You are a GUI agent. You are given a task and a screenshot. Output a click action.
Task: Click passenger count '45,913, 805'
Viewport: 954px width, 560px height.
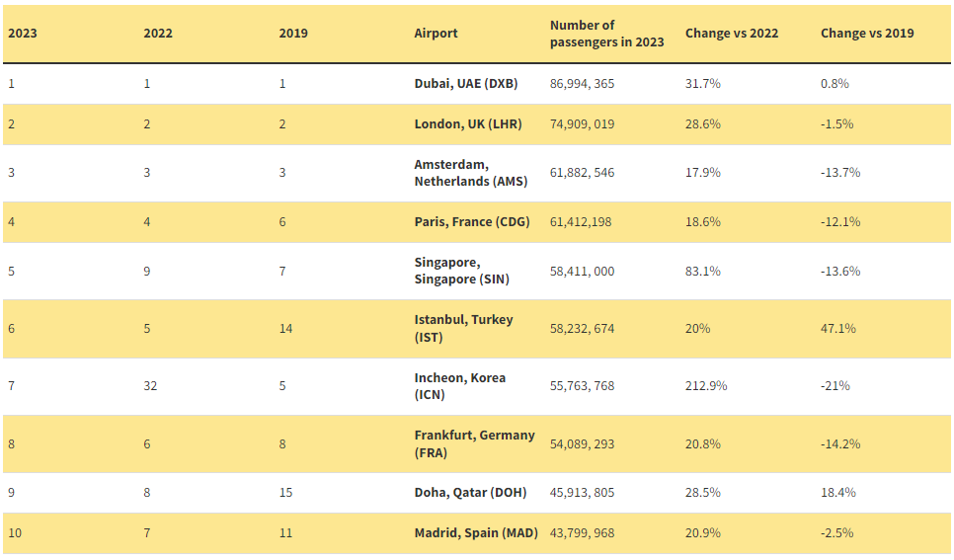pyautogui.click(x=583, y=493)
